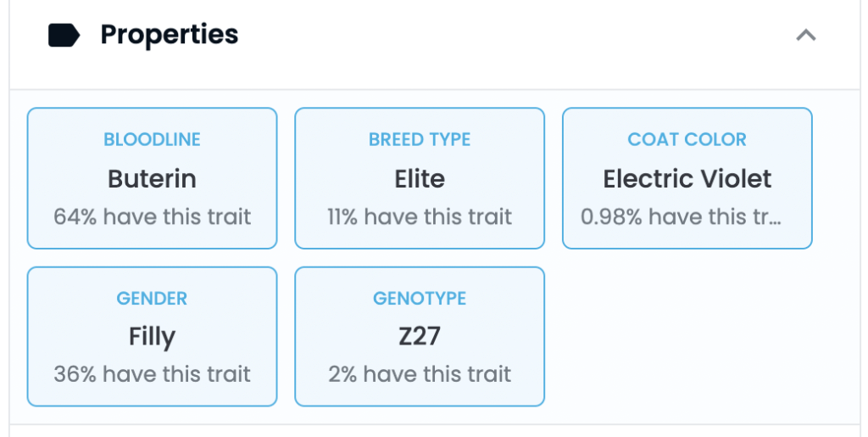This screenshot has height=437, width=868.
Task: Select the Z27 genotype value
Action: pyautogui.click(x=420, y=337)
